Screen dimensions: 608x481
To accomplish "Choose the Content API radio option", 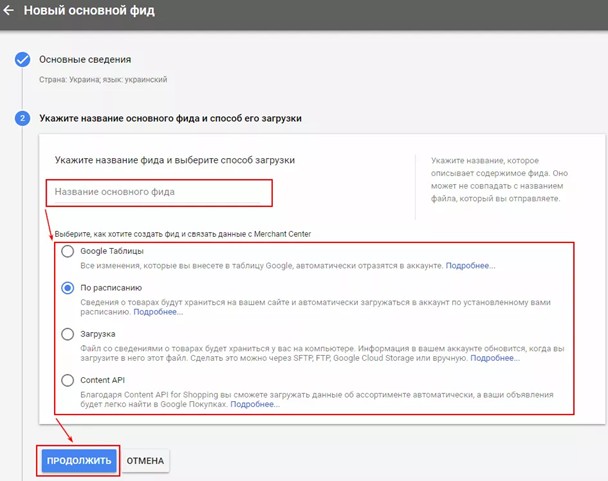I will 68,380.
